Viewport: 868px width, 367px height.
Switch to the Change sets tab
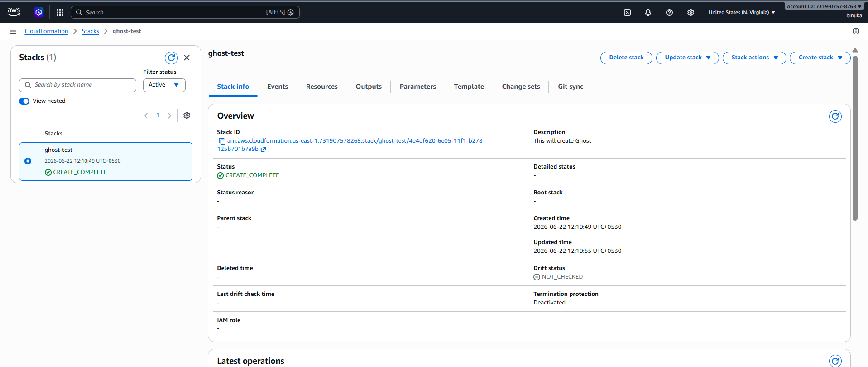pos(521,87)
